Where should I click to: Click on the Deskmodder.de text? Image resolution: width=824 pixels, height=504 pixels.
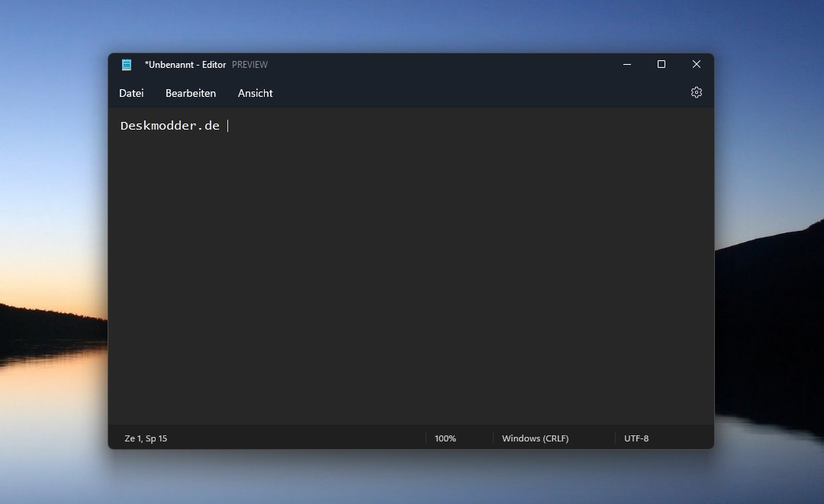[x=169, y=126]
